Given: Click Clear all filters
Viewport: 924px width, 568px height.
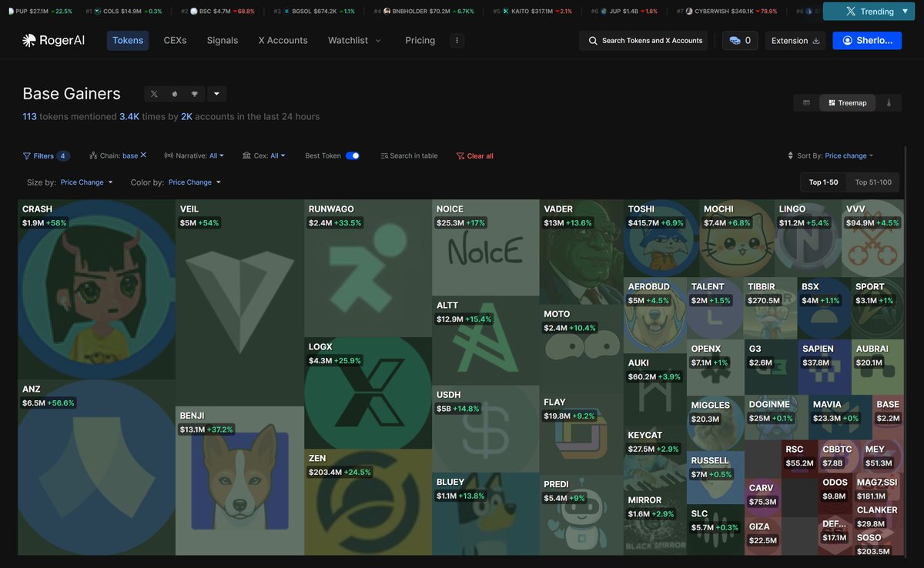Looking at the screenshot, I should [x=475, y=155].
